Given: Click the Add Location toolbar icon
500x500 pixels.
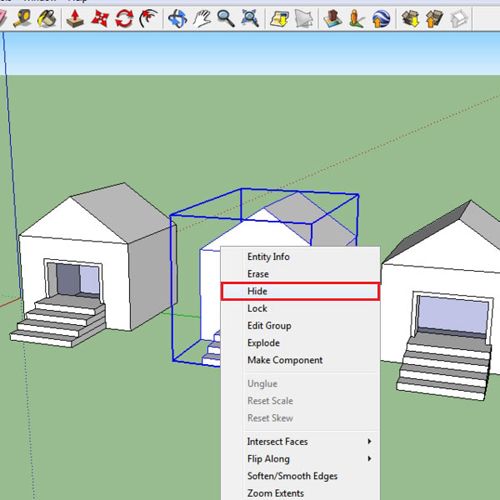Looking at the screenshot, I should tap(279, 18).
